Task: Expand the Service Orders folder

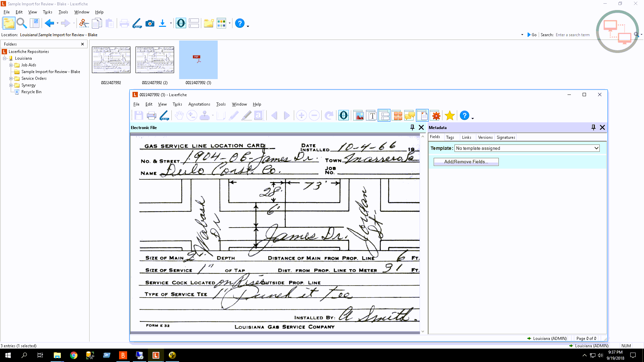Action: (x=11, y=78)
